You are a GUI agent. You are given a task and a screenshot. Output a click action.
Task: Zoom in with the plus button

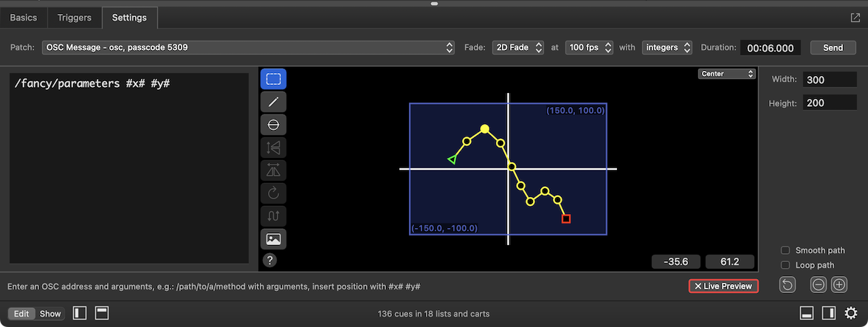click(x=839, y=285)
